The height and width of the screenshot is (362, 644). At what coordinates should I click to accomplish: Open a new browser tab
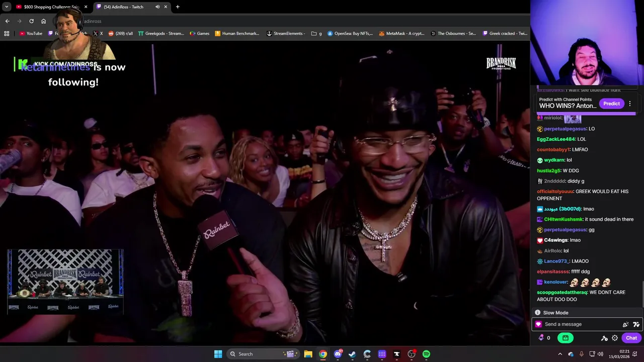coord(178,7)
